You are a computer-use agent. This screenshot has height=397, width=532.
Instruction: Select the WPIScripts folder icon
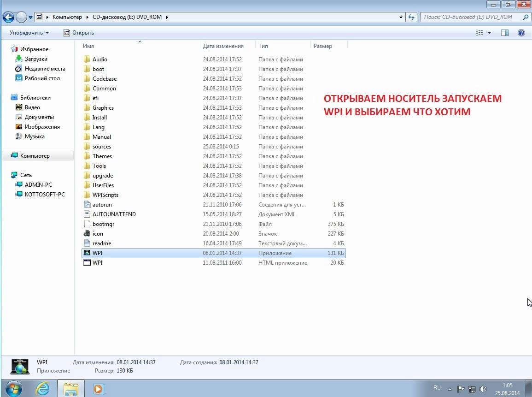(87, 195)
